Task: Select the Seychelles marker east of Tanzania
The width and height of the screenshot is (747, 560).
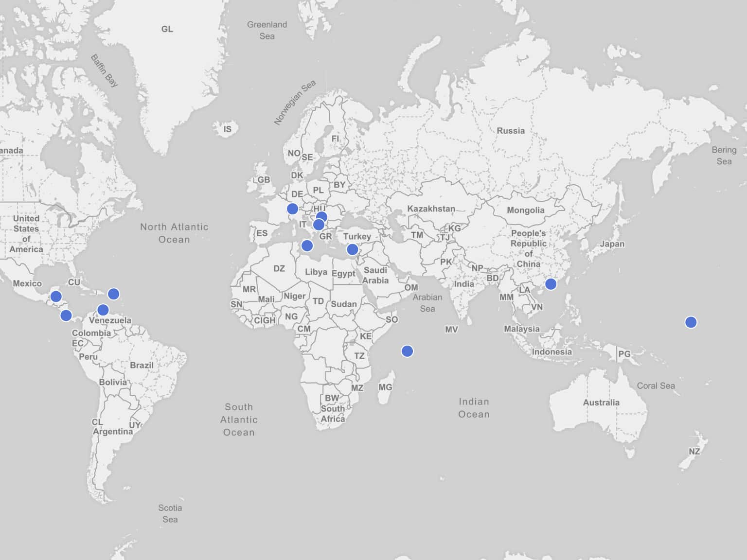Action: point(407,351)
